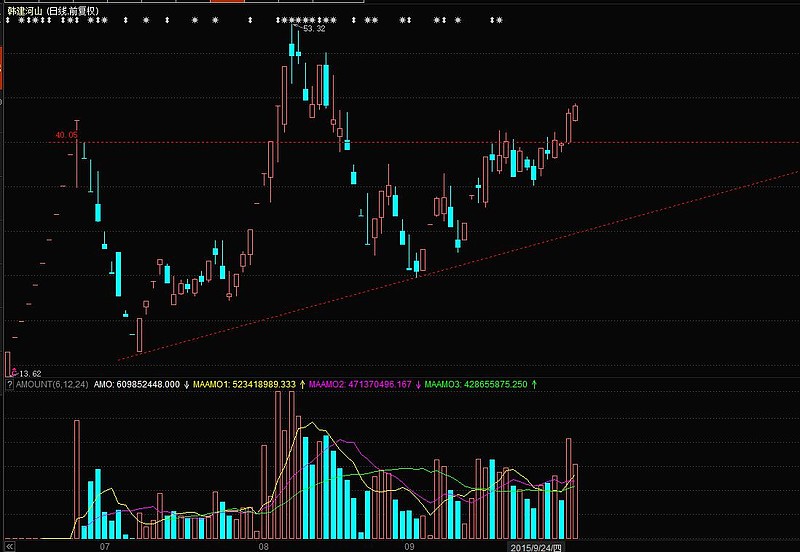This screenshot has width=800, height=552.
Task: Click the red 40.05 price level label
Action: (x=66, y=134)
